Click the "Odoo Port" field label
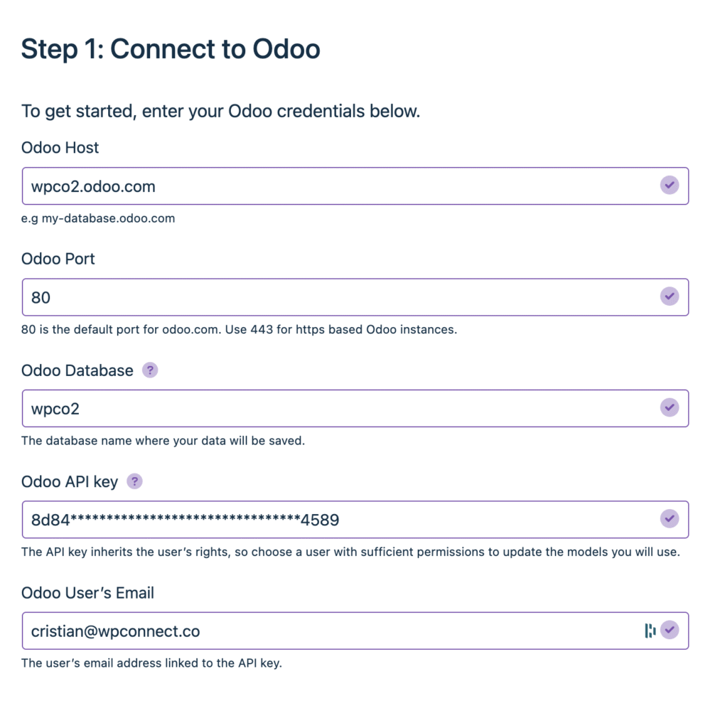Image resolution: width=725 pixels, height=728 pixels. (x=58, y=259)
